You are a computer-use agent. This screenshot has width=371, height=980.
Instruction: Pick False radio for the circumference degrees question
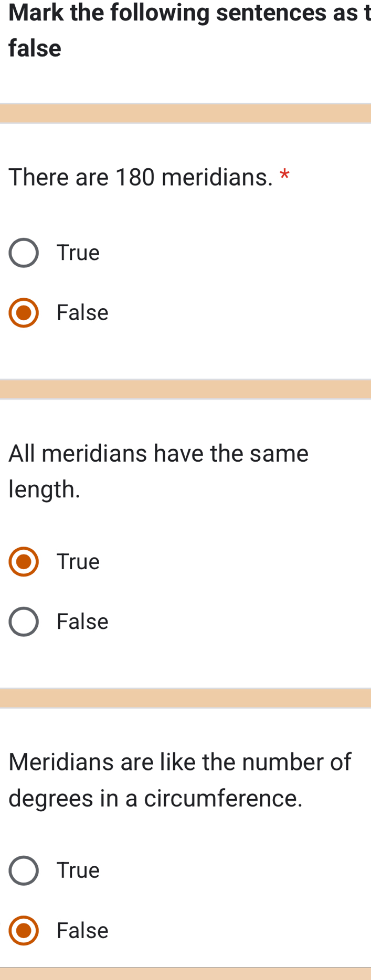(24, 930)
